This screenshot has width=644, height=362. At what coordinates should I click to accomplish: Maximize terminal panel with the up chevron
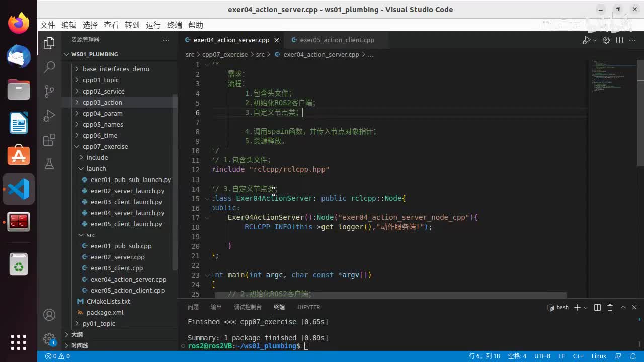[623, 307]
